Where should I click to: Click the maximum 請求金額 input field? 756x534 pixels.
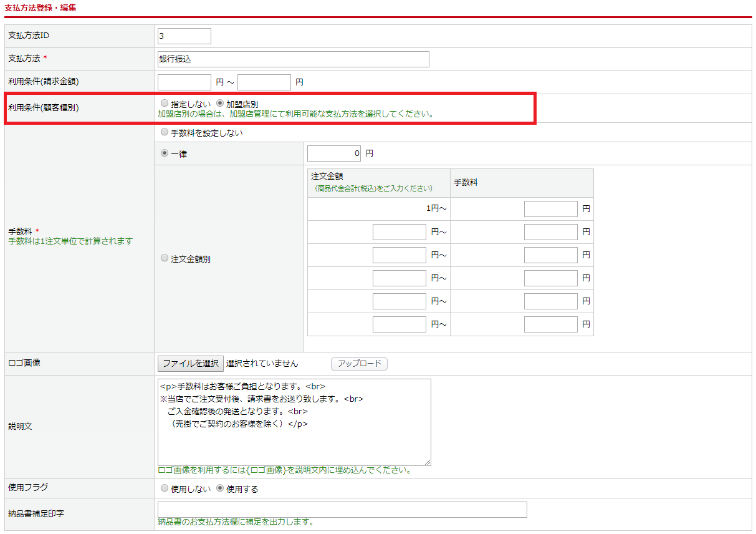(264, 82)
